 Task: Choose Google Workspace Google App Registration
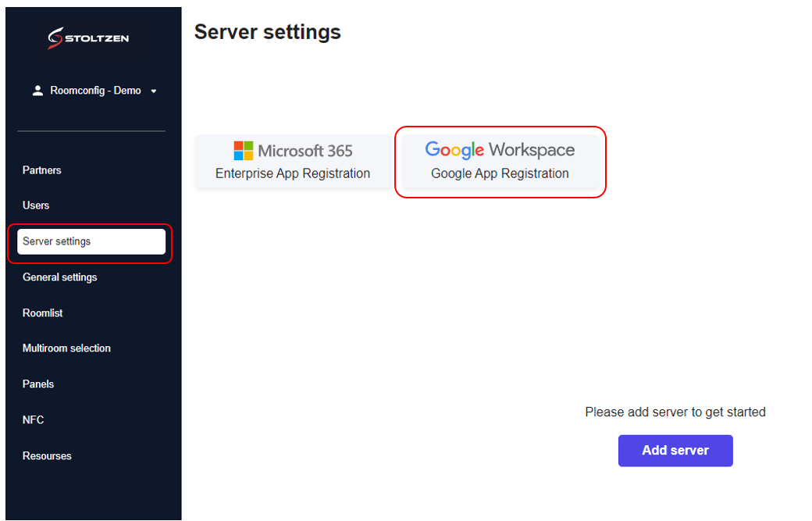[500, 161]
